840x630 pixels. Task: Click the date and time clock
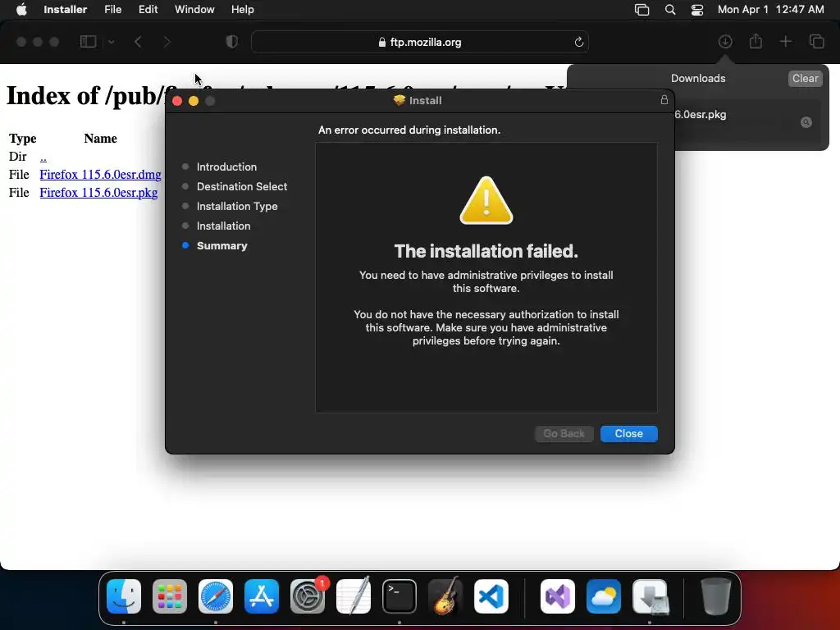770,9
